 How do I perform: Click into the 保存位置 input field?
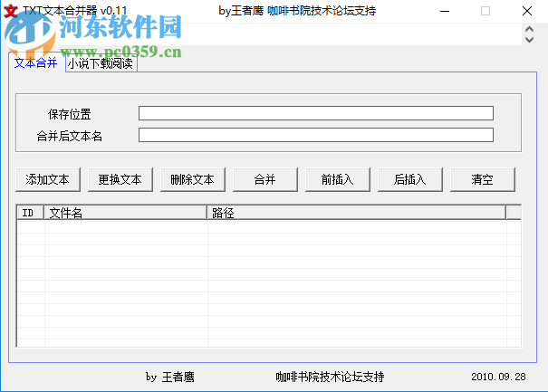pyautogui.click(x=316, y=113)
